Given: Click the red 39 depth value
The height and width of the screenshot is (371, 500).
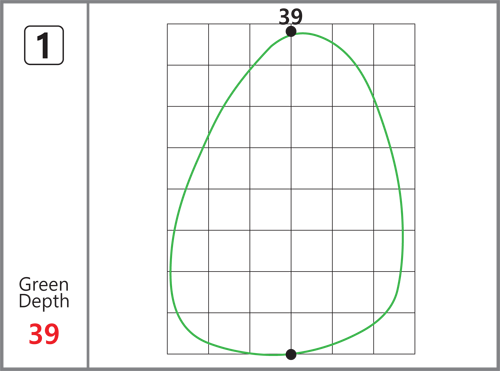Looking at the screenshot, I should [44, 334].
